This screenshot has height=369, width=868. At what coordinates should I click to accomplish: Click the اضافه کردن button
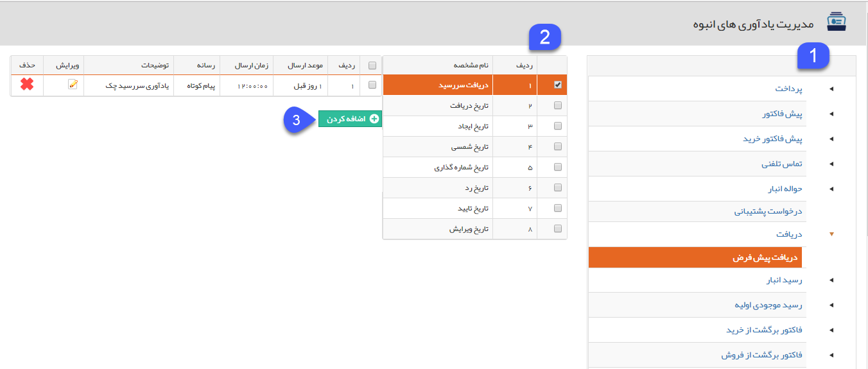pyautogui.click(x=350, y=119)
